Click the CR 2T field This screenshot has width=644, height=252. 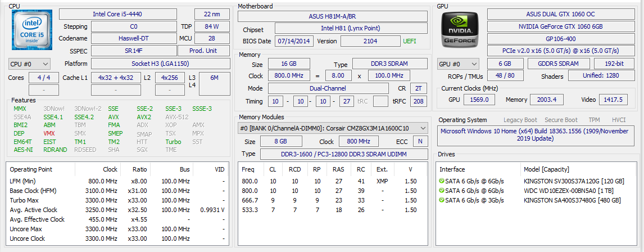point(418,88)
